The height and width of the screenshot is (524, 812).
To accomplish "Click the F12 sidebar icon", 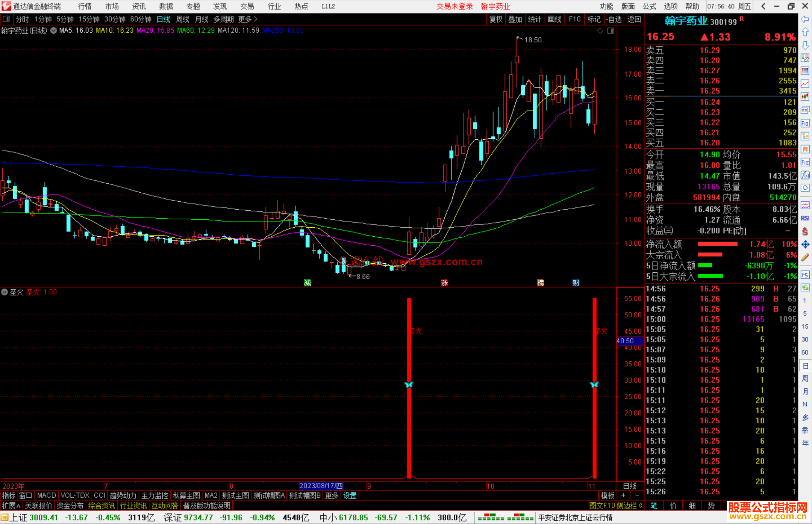I will (x=805, y=162).
